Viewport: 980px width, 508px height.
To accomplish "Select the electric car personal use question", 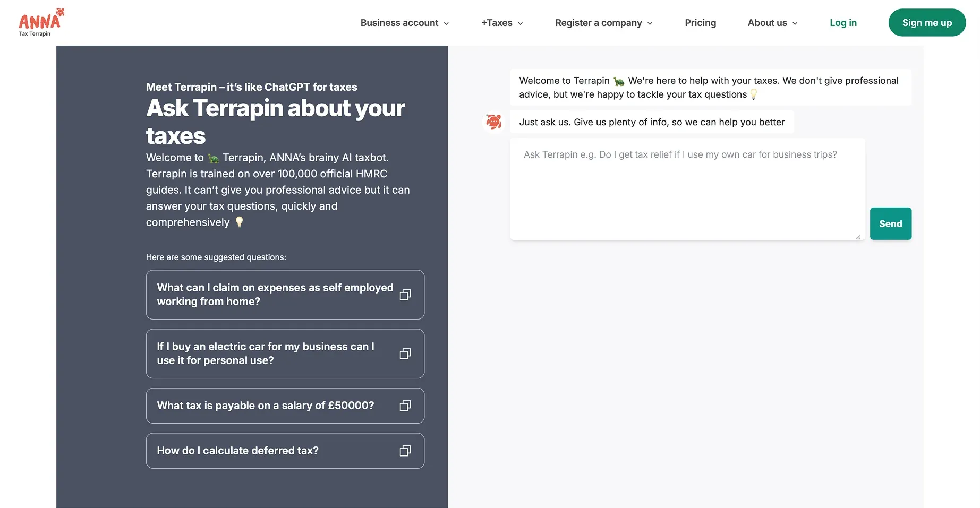I will [x=285, y=354].
